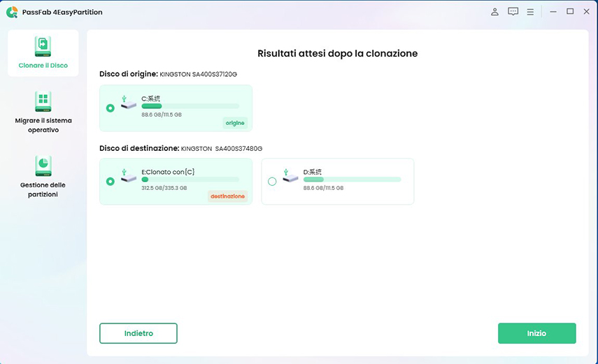598x364 pixels.
Task: Select the D: partition radio button
Action: (272, 182)
